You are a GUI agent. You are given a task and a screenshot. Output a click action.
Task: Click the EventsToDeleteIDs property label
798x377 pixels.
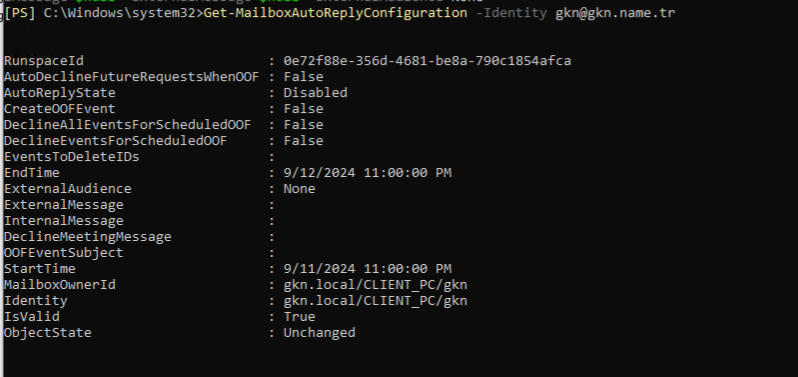coord(72,157)
